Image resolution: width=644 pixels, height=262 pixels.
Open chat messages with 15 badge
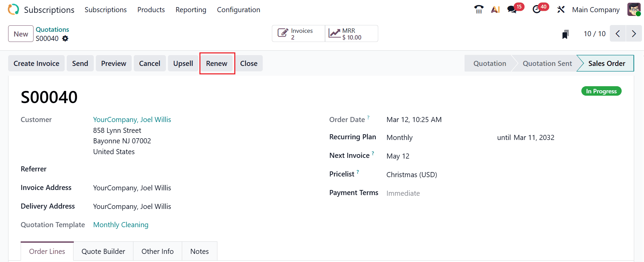point(512,9)
